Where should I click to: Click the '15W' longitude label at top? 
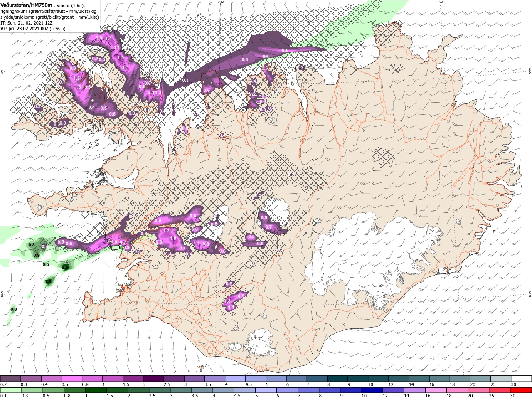click(x=440, y=2)
